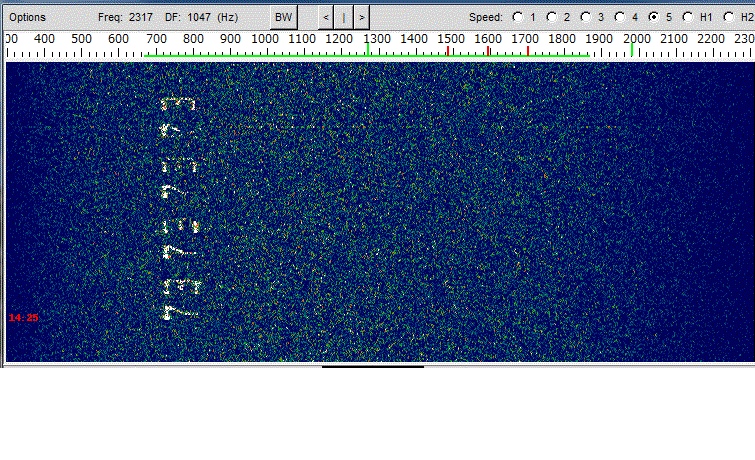The height and width of the screenshot is (460, 755).
Task: Click the Freq readout value
Action: coord(140,17)
